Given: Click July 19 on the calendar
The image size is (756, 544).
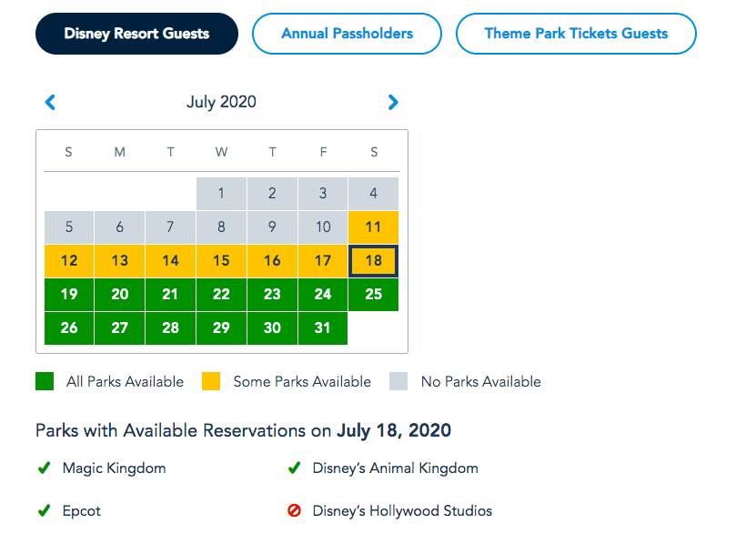Looking at the screenshot, I should [x=69, y=295].
